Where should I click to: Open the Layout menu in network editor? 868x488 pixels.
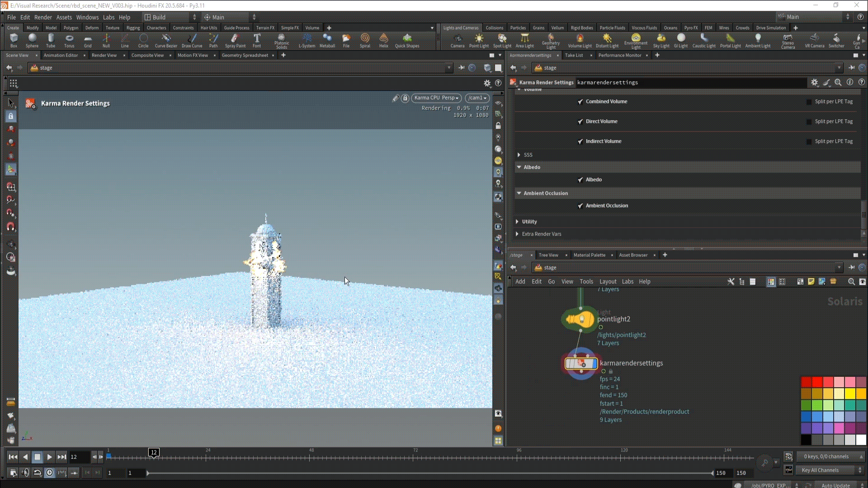tap(608, 282)
